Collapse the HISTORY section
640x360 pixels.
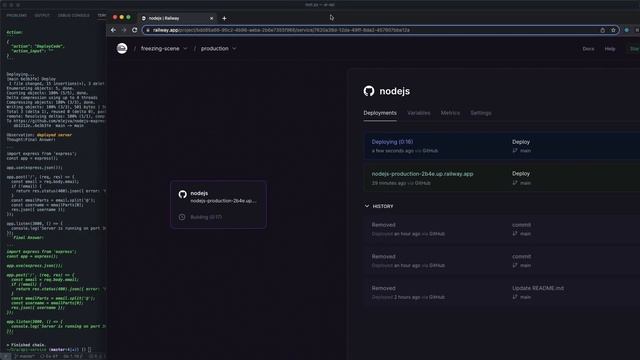379,206
